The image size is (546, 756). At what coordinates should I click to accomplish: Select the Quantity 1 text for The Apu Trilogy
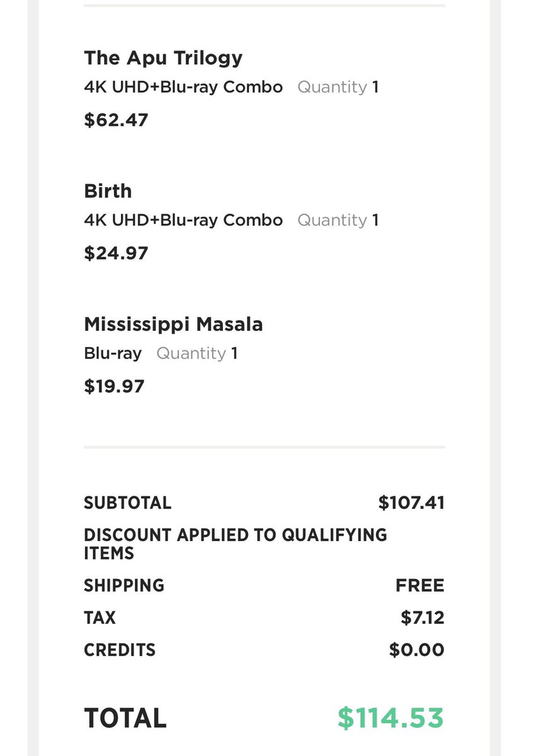click(x=338, y=87)
